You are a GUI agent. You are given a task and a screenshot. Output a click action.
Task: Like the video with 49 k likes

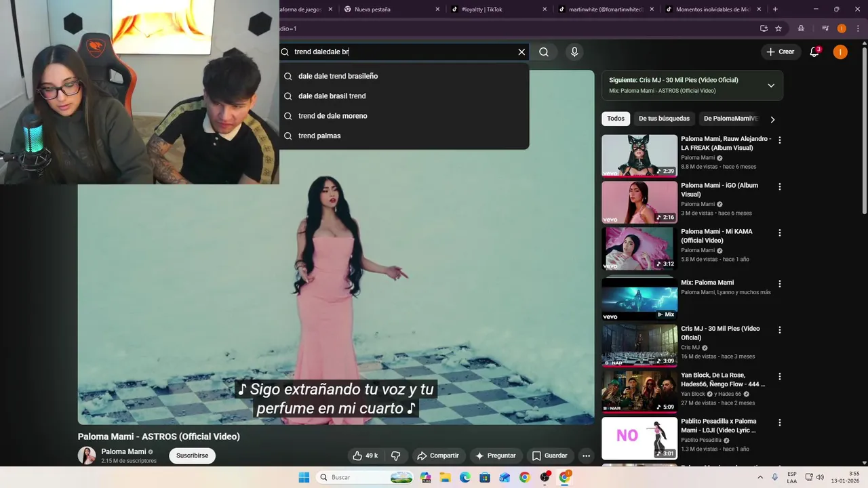(366, 455)
